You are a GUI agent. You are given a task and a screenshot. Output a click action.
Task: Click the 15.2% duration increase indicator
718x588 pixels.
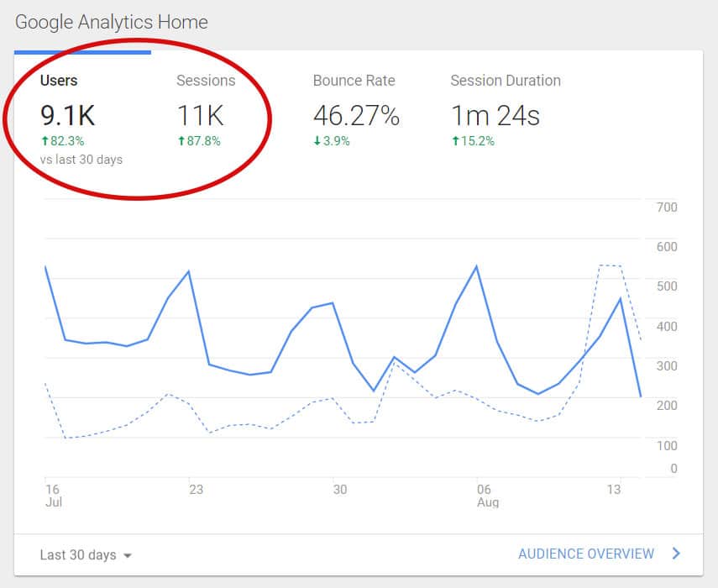(x=473, y=141)
